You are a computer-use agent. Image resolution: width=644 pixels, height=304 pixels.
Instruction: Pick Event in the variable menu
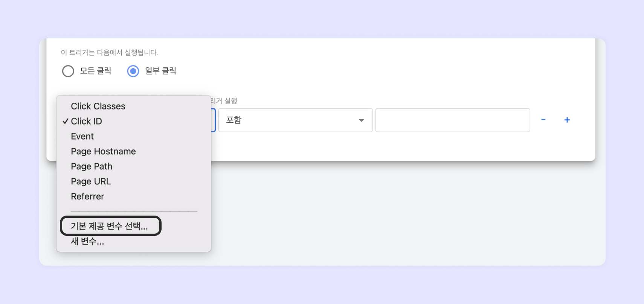[82, 137]
